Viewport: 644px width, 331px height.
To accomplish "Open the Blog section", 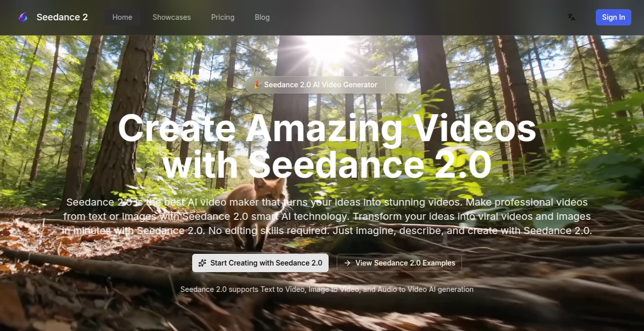I will coord(262,17).
